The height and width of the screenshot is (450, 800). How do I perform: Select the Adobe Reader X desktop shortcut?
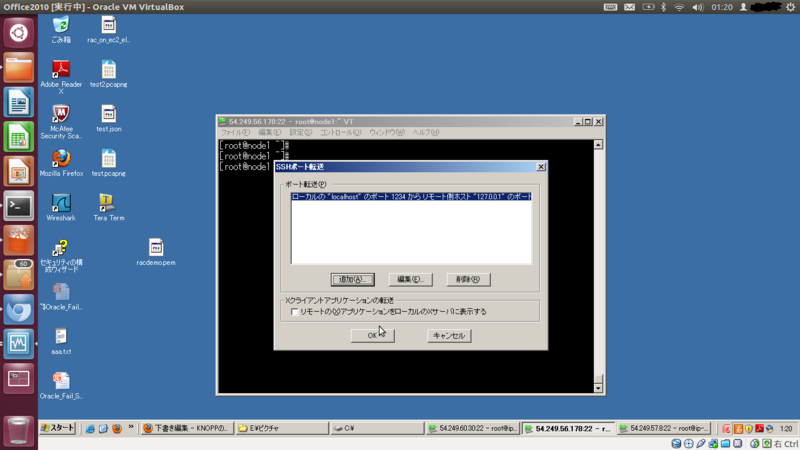[61, 78]
